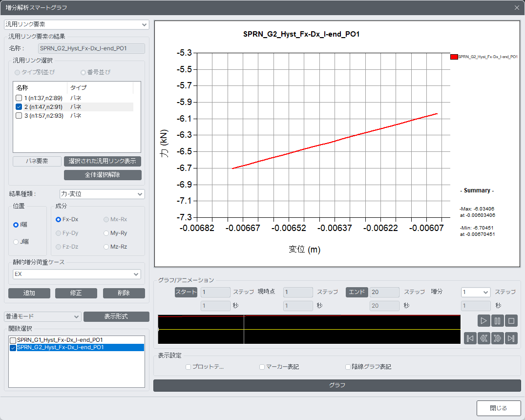This screenshot has width=525, height=420.
Task: Click the エンド button
Action: tap(357, 292)
